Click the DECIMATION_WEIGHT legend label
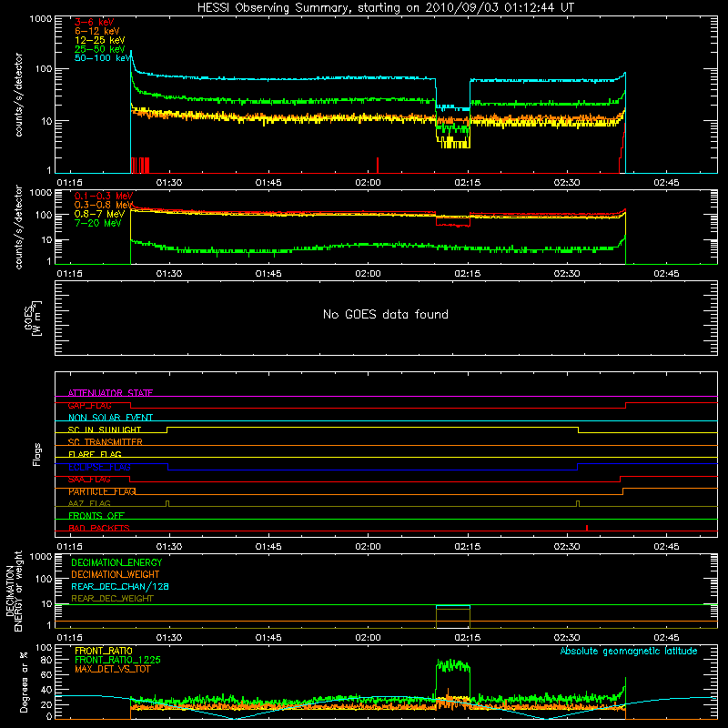728x728 pixels. tap(116, 574)
